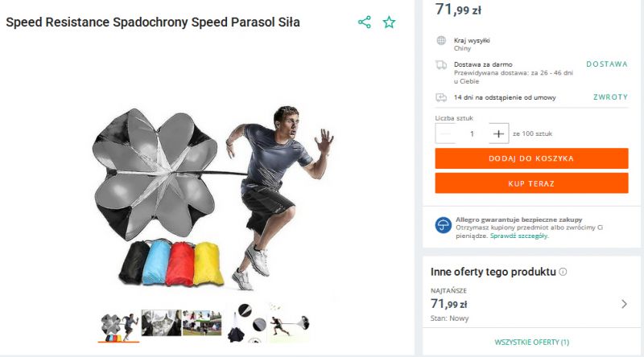Decrease quantity with the minus button
The image size is (644, 357).
(x=445, y=133)
